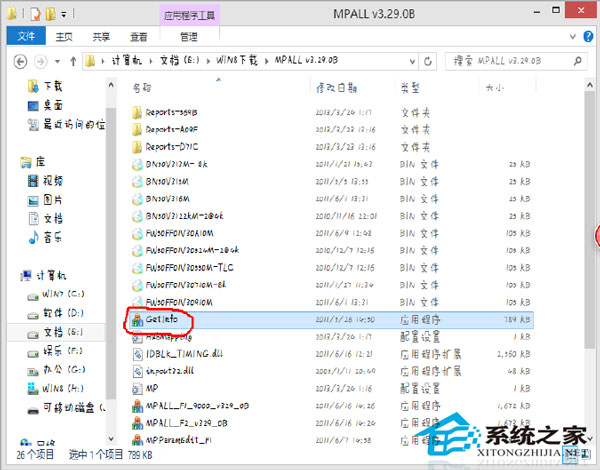Viewport: 600px width, 470px height.
Task: Expand breadcrumb arrow after WIN8下载
Action: coord(267,61)
